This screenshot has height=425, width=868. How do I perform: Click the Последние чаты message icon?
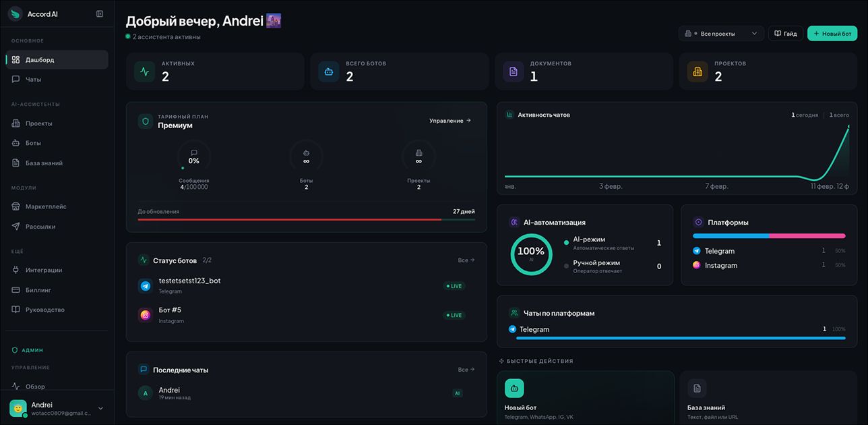(143, 370)
